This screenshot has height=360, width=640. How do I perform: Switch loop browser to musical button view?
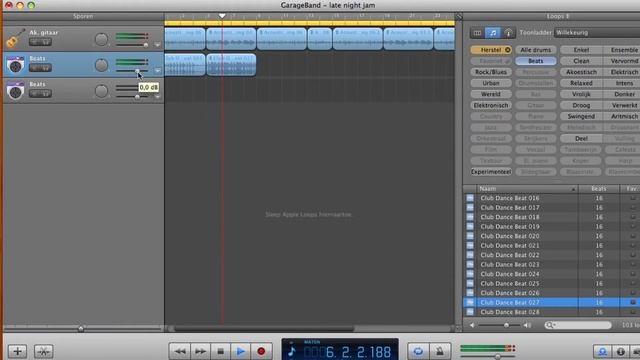[493, 33]
